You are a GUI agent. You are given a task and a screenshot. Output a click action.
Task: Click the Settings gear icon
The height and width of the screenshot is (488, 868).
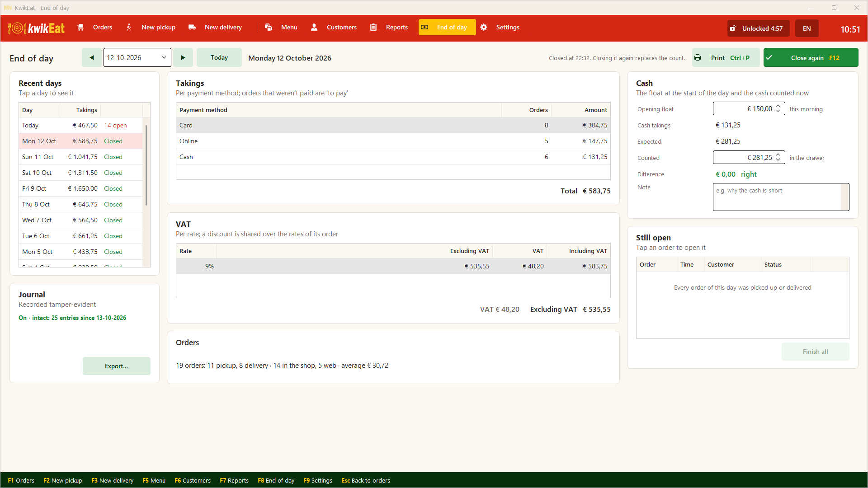(x=484, y=27)
